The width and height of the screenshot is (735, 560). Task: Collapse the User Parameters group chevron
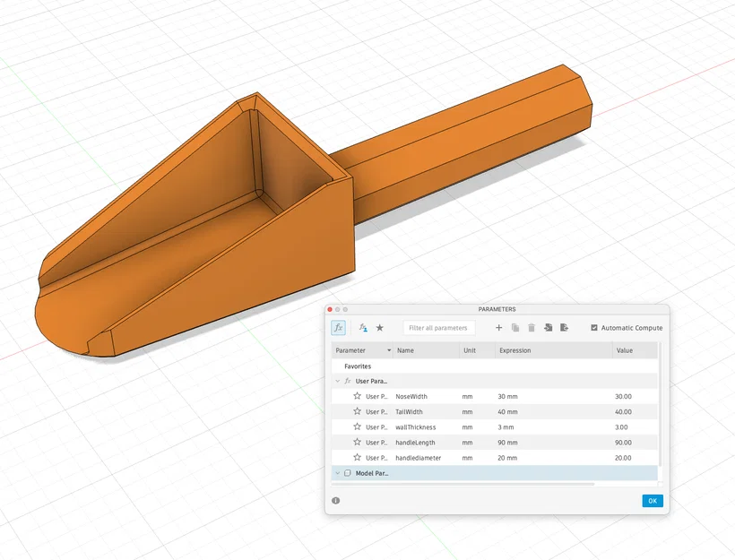[338, 381]
